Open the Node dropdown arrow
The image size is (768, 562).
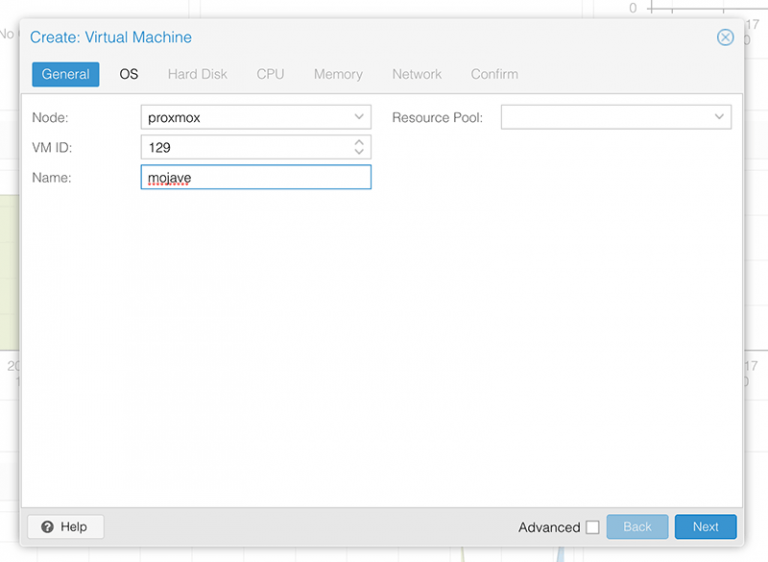[360, 117]
